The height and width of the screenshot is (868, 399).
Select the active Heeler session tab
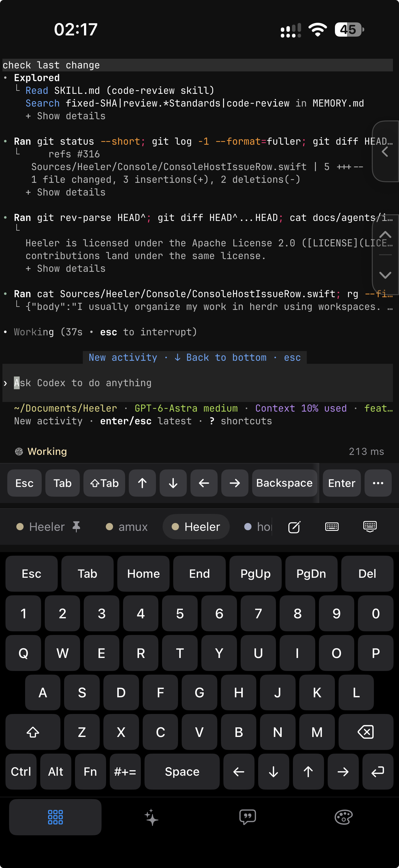pos(196,527)
